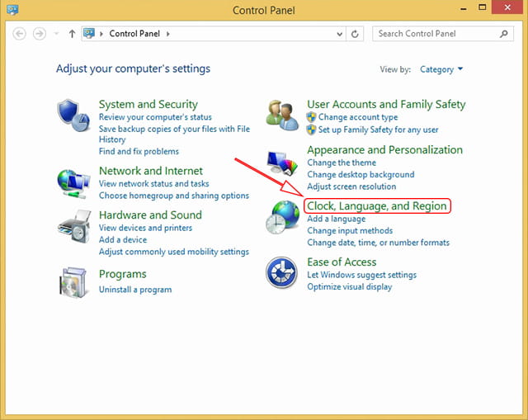
Task: Click Set up Family Safety for any user
Action: tap(378, 130)
